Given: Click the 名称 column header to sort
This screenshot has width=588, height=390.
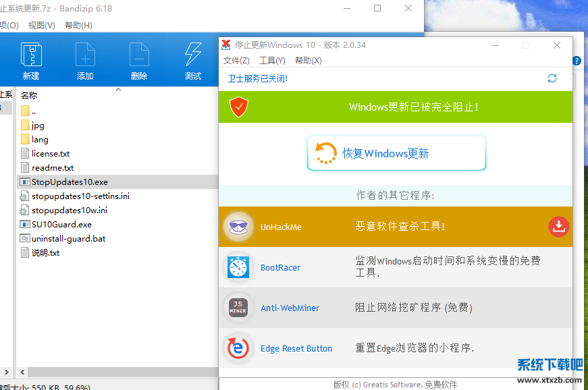Looking at the screenshot, I should pos(29,96).
